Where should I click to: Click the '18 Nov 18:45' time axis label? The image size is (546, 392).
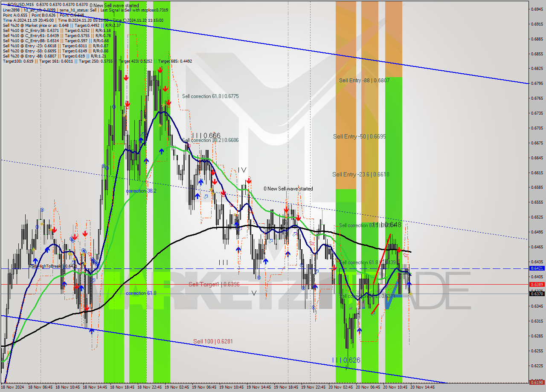[x=122, y=387]
